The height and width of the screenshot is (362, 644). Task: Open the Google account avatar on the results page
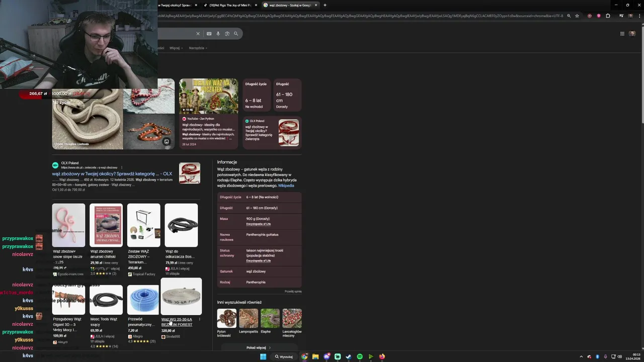[632, 34]
